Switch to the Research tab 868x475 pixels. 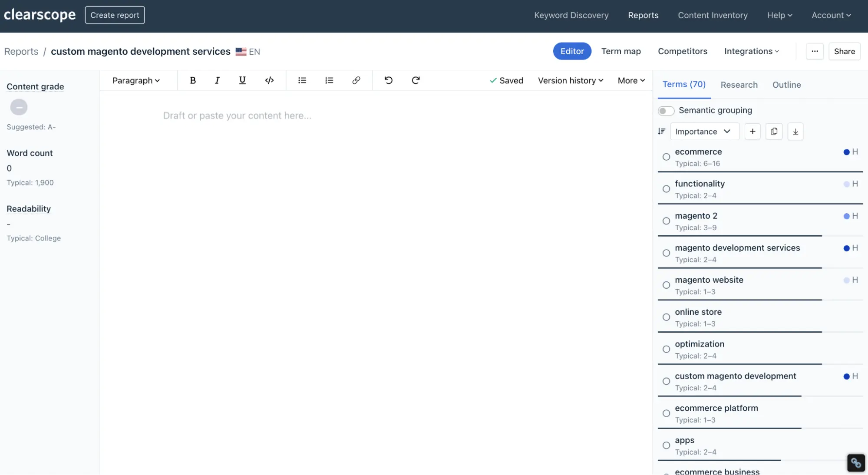point(739,85)
